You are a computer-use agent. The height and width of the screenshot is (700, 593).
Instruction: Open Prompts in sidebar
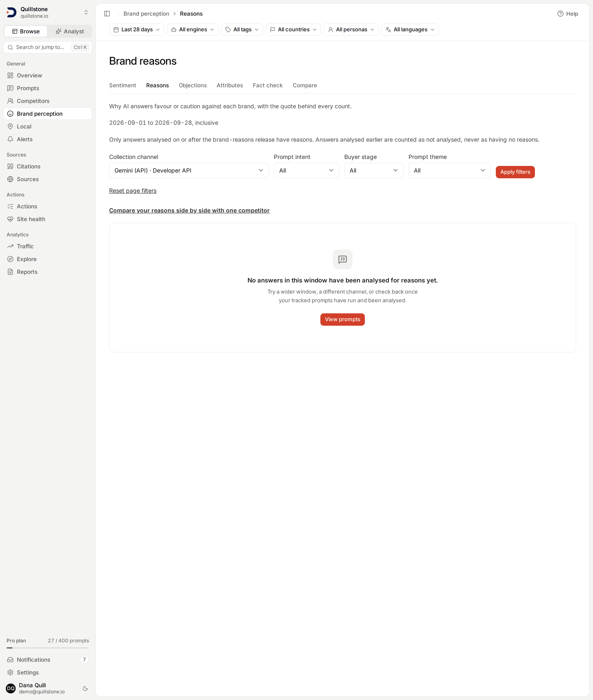48,88
